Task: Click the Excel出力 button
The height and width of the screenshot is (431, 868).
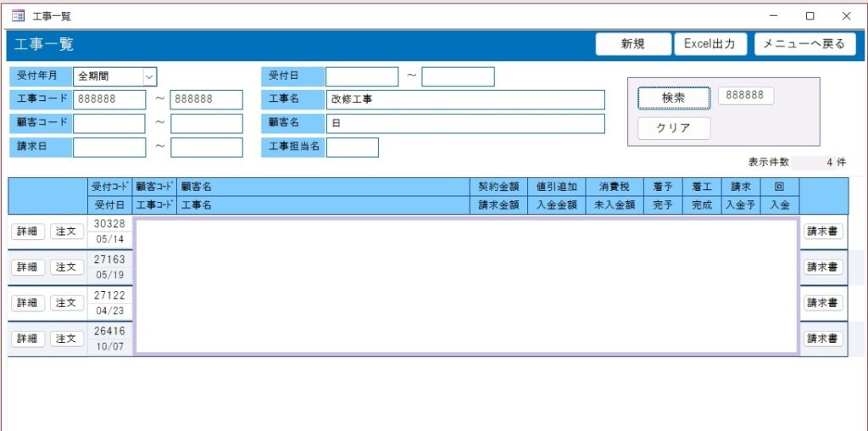Action: (x=710, y=44)
